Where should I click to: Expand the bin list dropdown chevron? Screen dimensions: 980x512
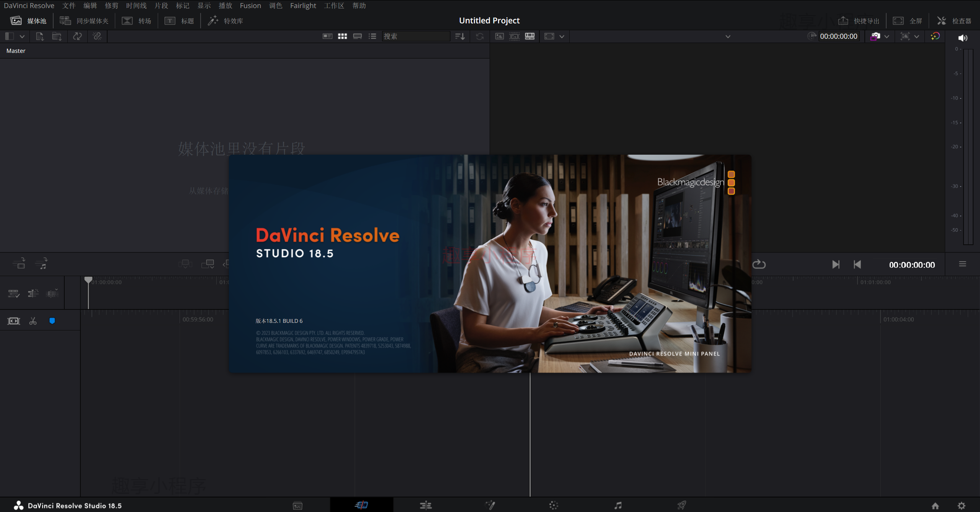(22, 36)
